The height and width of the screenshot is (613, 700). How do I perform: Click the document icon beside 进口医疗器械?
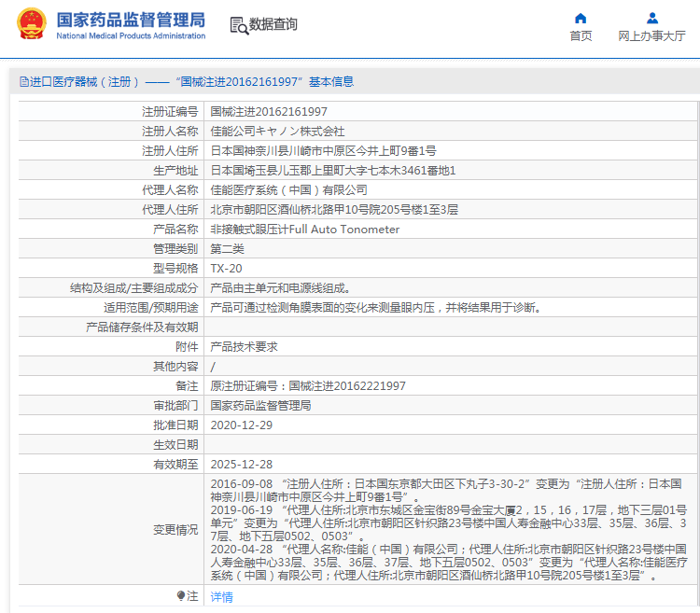pos(23,82)
